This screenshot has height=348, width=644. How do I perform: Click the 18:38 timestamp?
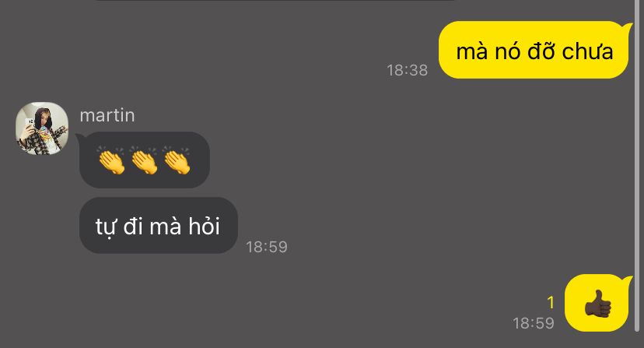tap(407, 70)
